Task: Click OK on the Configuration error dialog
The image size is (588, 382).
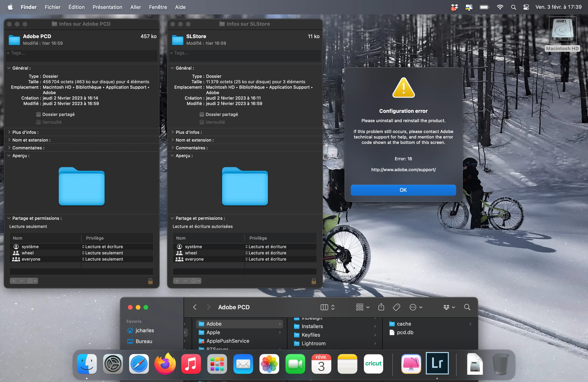Action: tap(403, 190)
